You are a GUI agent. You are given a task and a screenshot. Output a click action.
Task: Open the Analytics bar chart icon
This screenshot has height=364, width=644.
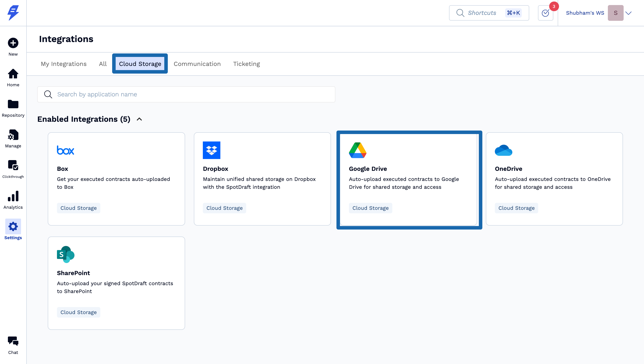coord(13,196)
